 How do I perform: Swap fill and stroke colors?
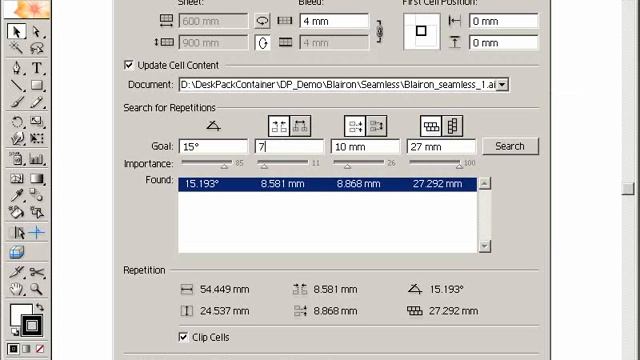coord(40,307)
